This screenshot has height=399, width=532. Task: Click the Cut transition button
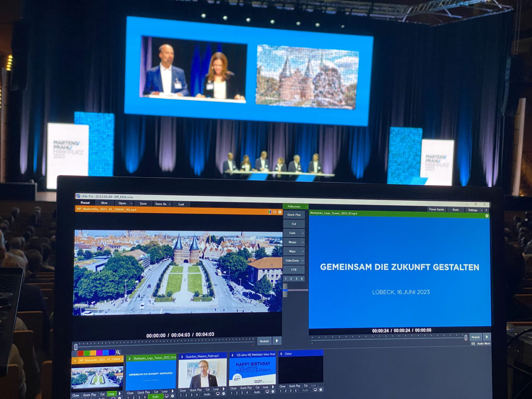(x=294, y=224)
